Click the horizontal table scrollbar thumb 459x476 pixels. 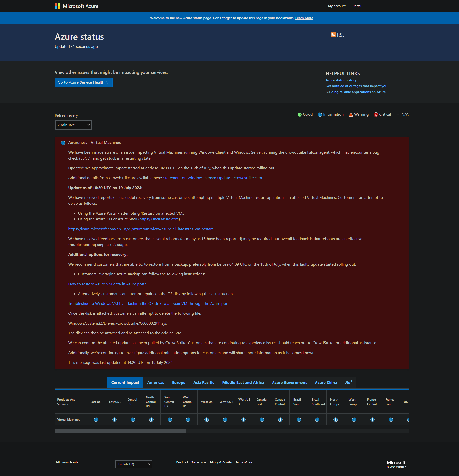(120, 431)
